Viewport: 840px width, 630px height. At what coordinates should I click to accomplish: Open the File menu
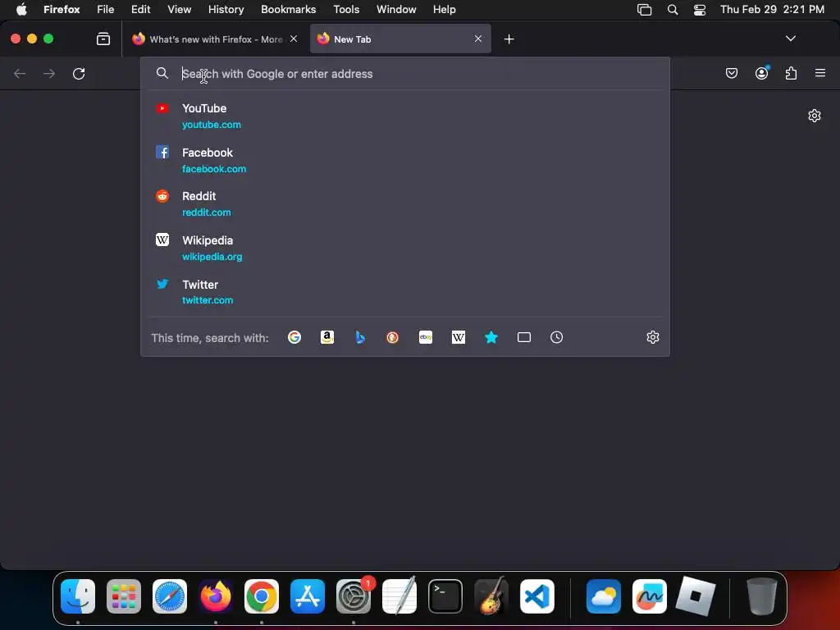pos(106,9)
